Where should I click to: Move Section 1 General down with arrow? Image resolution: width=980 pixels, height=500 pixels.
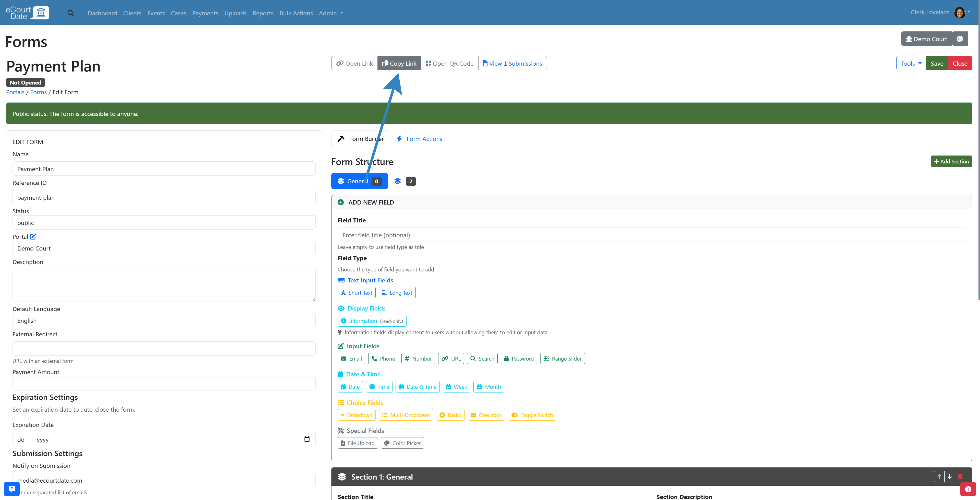point(950,477)
